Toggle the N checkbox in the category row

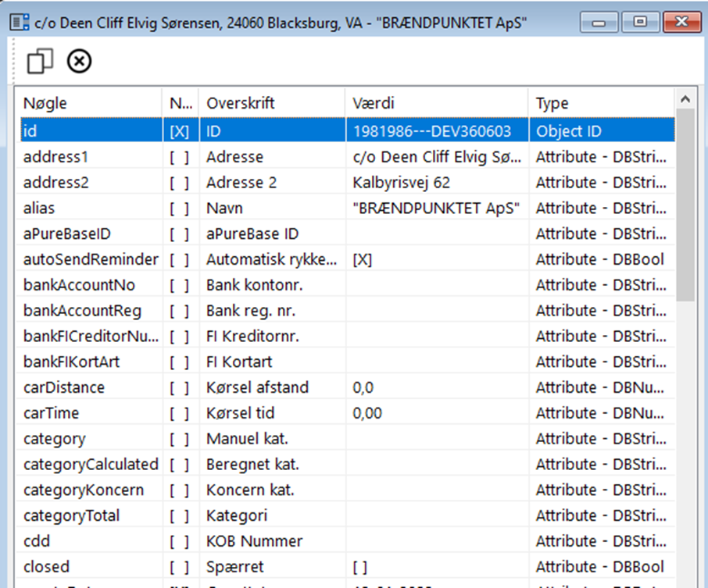[x=179, y=439]
